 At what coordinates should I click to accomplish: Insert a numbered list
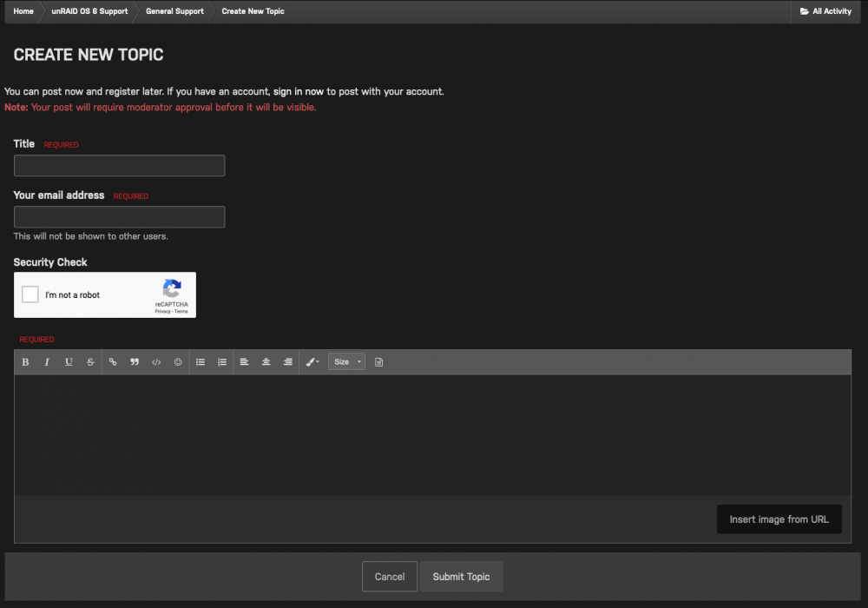[x=222, y=362]
